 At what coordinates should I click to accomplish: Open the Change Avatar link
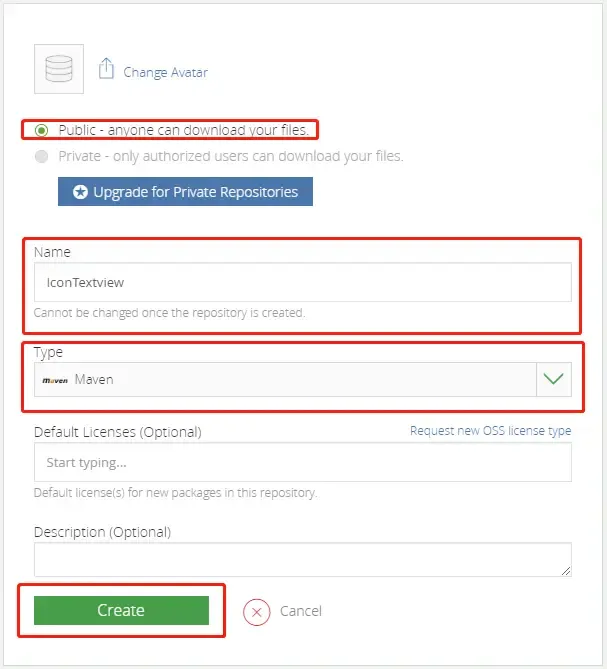coord(165,72)
